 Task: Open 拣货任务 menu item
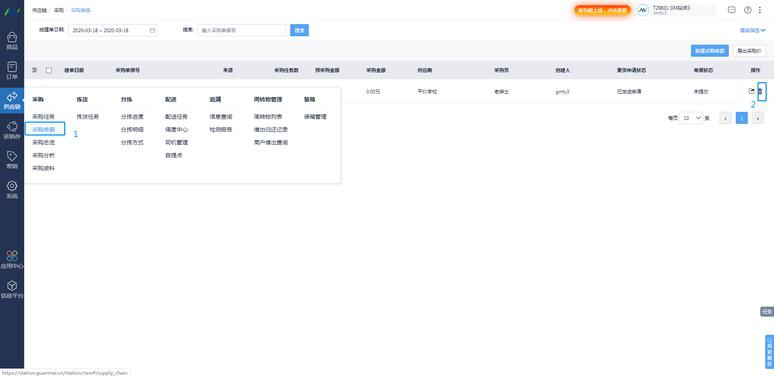(88, 117)
